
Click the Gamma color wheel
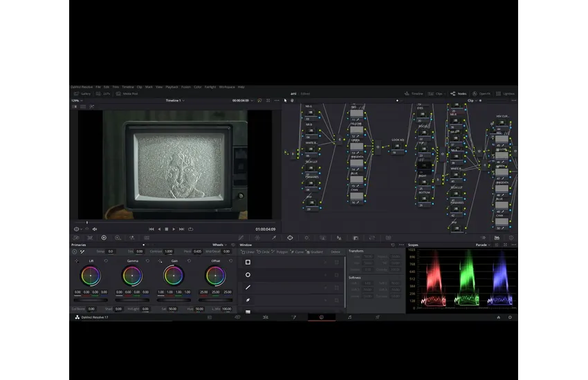(x=132, y=276)
